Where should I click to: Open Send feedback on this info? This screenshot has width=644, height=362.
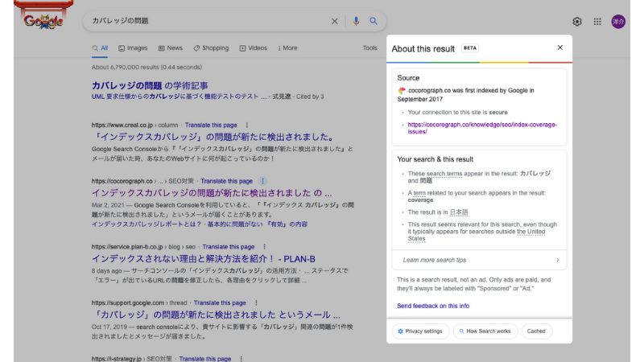coord(433,306)
